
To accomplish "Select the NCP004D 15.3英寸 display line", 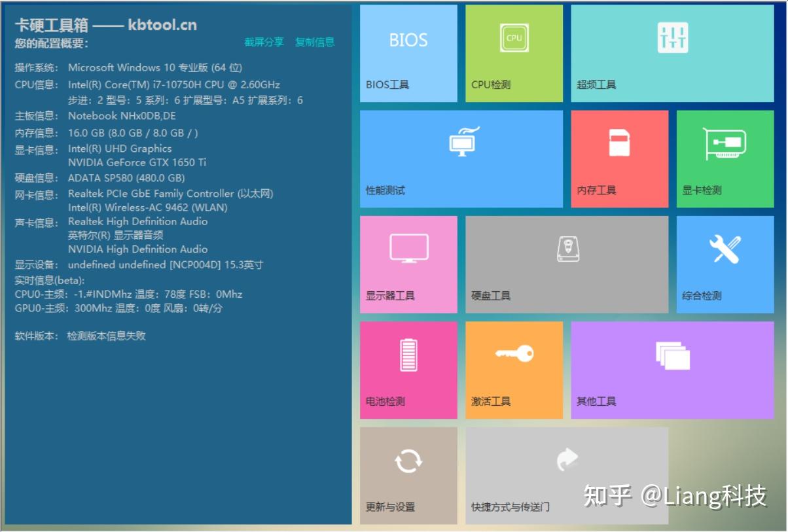I will (166, 265).
